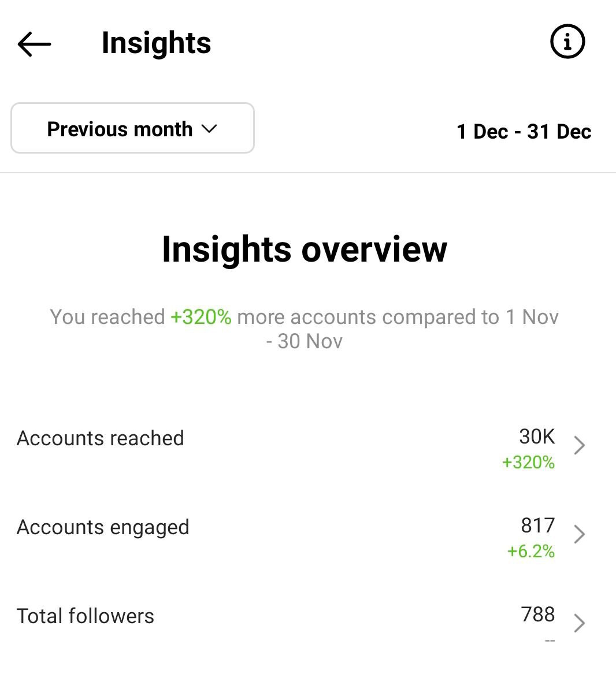616x693 pixels.
Task: Select the 788 followers count
Action: pos(537,614)
